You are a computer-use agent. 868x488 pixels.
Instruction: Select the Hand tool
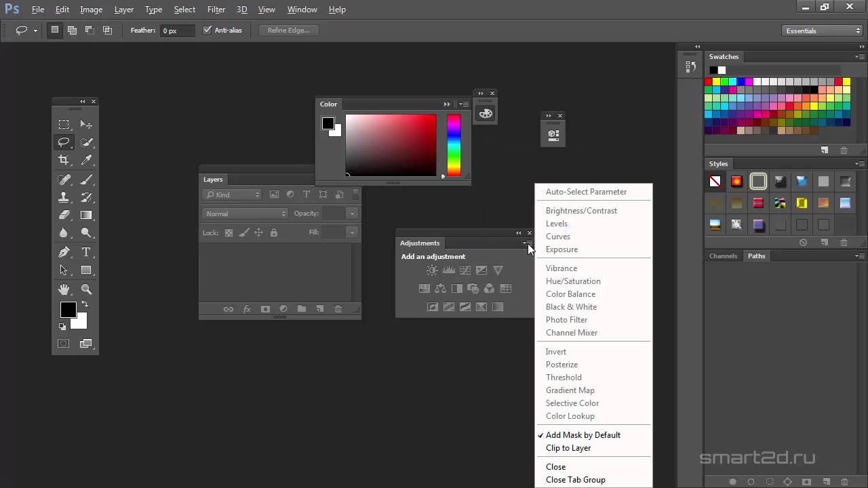(64, 289)
